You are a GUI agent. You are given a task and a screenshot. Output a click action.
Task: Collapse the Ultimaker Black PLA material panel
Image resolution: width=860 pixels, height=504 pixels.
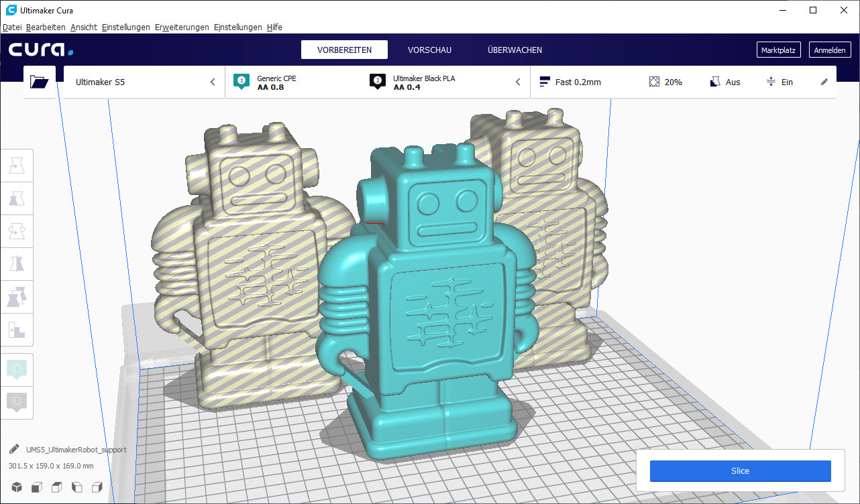[x=517, y=81]
